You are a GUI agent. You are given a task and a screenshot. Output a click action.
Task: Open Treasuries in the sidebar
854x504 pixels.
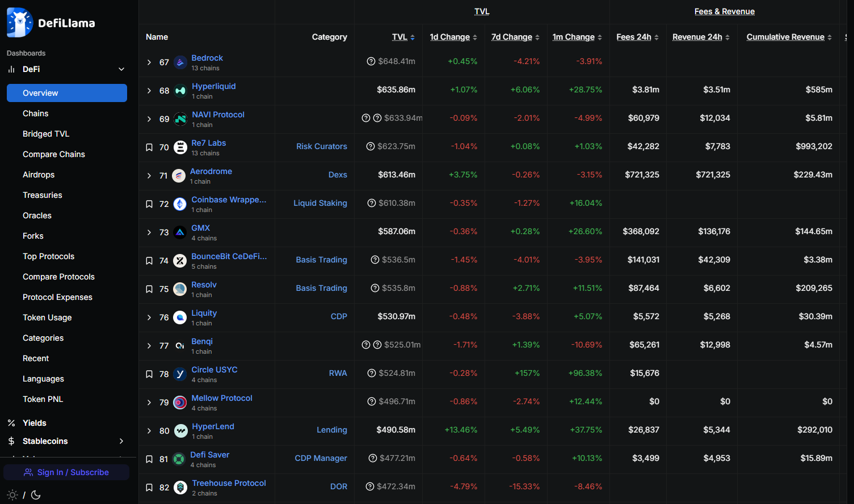[x=43, y=195]
